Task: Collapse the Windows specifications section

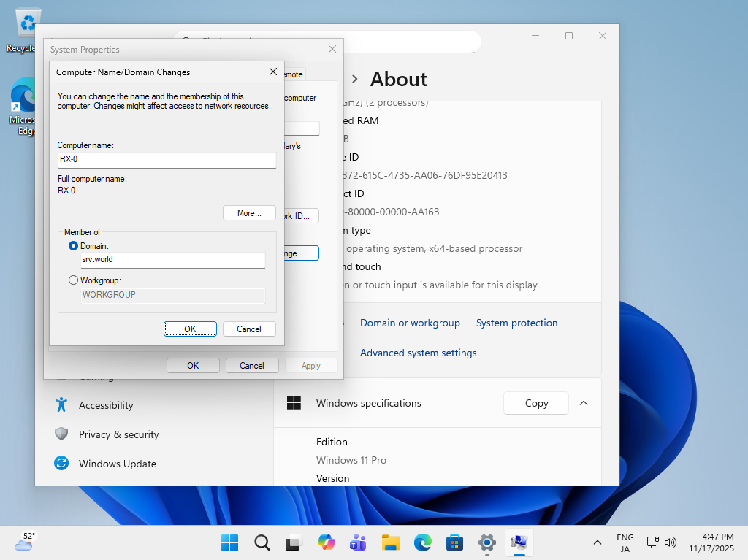Action: pos(584,403)
